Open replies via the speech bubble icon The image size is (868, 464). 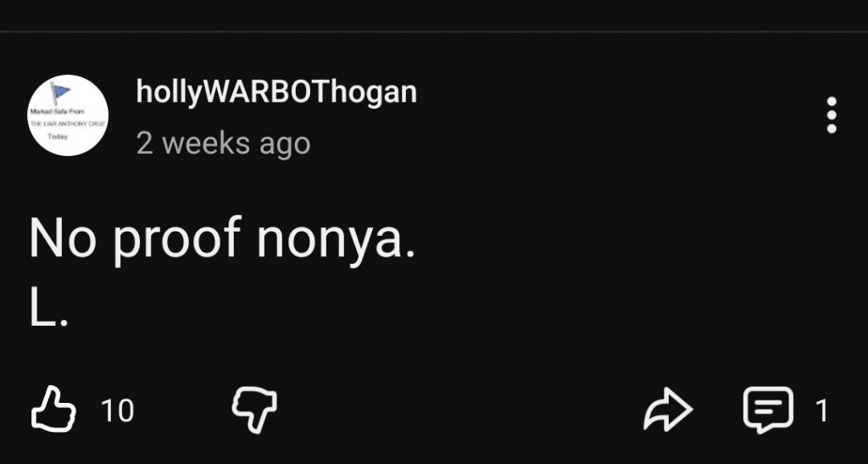tap(768, 410)
